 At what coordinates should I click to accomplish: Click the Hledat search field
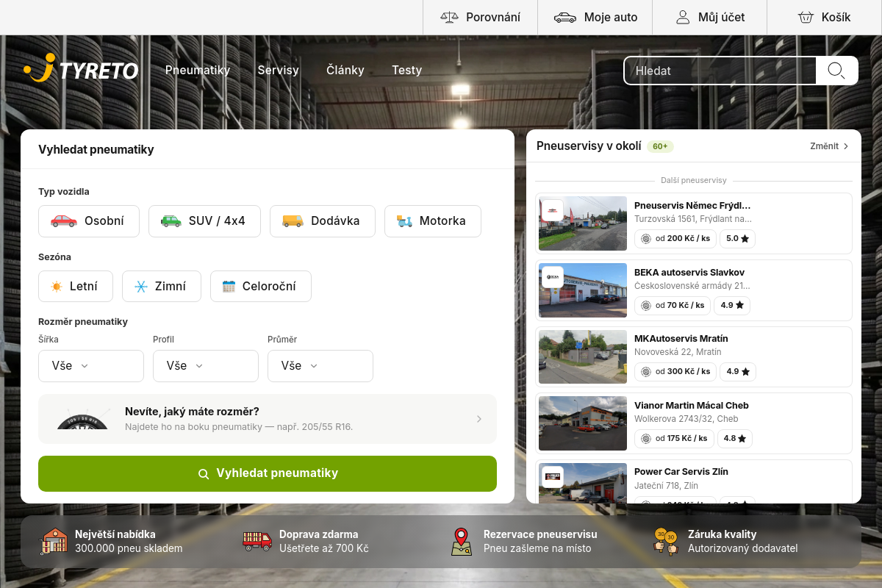point(720,71)
